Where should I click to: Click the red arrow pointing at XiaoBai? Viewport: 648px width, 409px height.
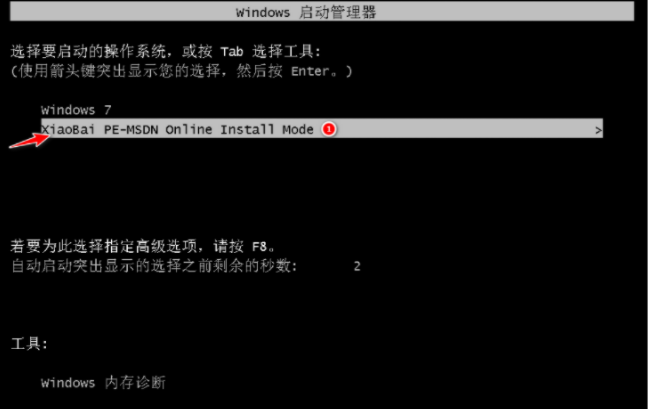coord(29,138)
